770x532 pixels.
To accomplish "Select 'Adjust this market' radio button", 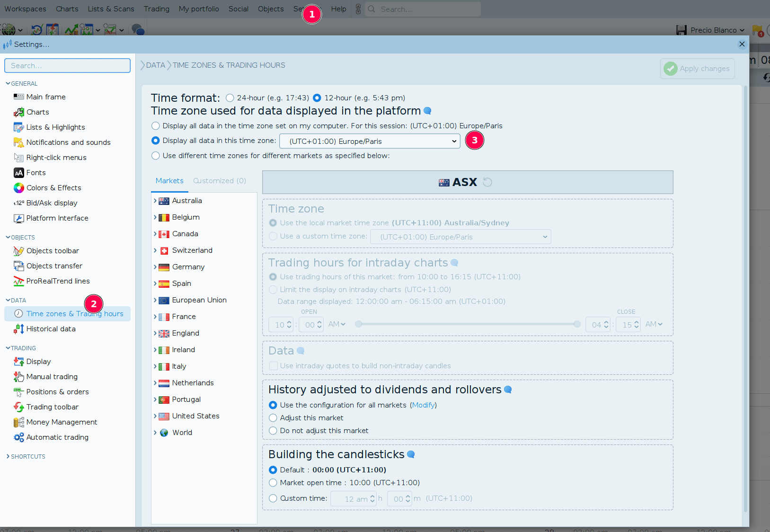I will point(273,418).
